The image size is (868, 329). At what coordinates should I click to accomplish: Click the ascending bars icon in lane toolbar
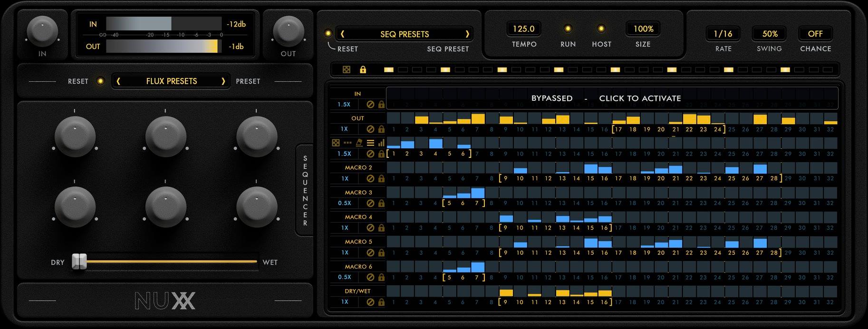click(x=381, y=143)
